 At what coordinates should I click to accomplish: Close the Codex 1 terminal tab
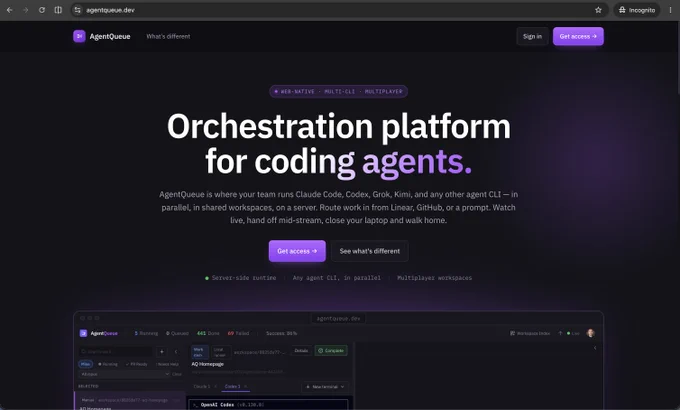pyautogui.click(x=245, y=387)
